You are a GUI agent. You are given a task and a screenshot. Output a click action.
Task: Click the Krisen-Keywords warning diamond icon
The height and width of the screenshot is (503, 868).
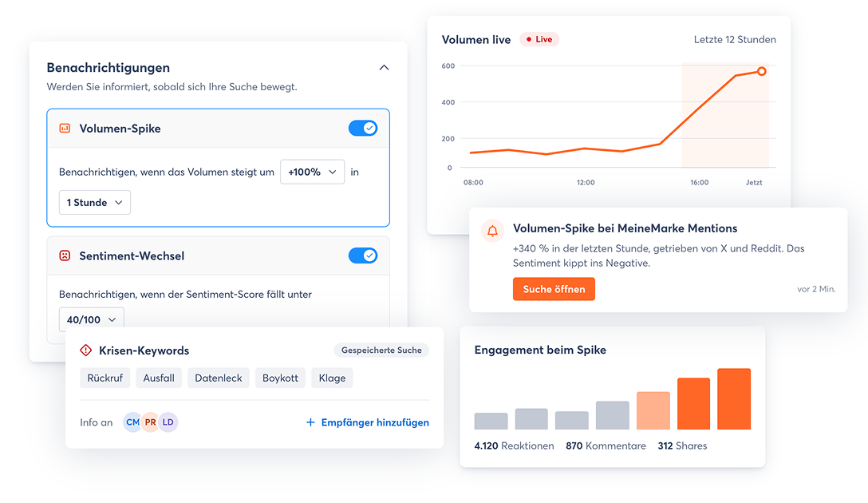pos(86,351)
